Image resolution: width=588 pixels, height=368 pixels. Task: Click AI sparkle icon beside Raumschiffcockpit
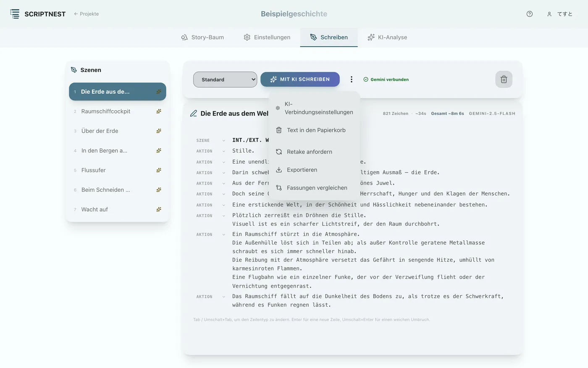(159, 111)
